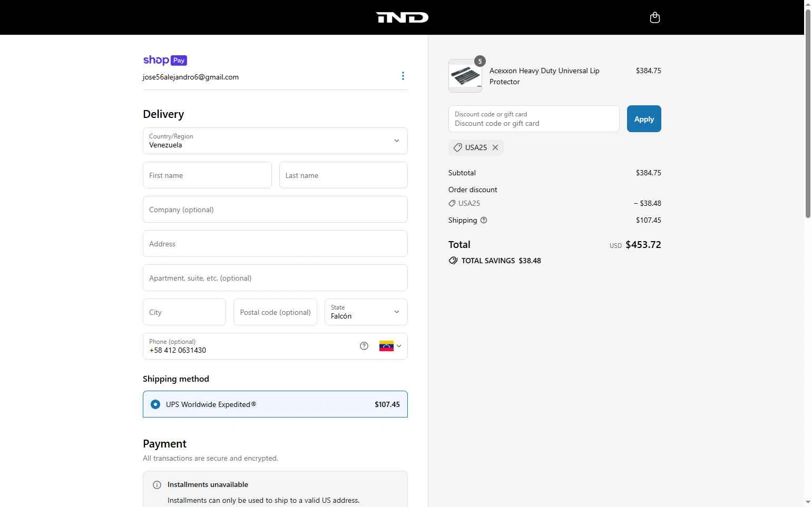The image size is (812, 507).
Task: Click the tag icon on USA25 chip
Action: [x=458, y=147]
